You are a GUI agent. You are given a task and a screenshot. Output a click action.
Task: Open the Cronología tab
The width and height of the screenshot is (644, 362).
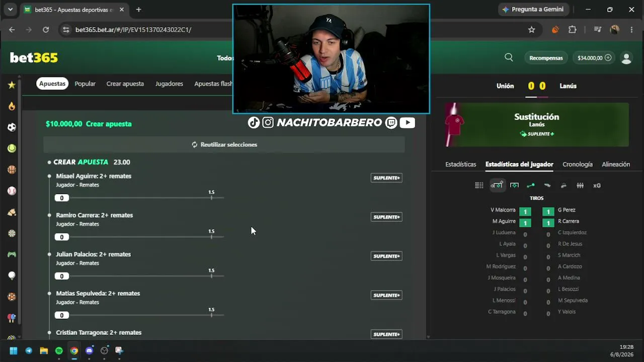[578, 164]
